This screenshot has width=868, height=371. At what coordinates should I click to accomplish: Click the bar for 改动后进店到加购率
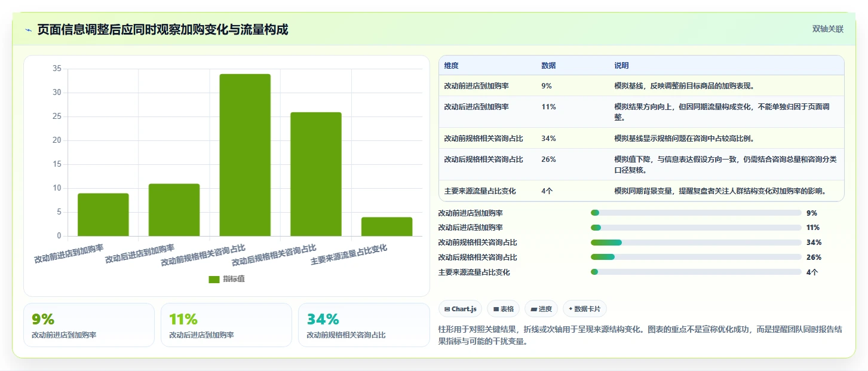174,210
